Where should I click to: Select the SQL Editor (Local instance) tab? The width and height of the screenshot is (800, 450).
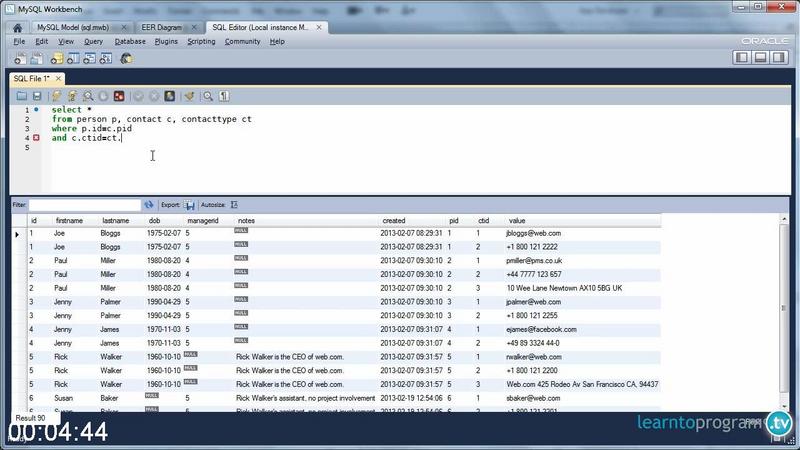pos(260,28)
